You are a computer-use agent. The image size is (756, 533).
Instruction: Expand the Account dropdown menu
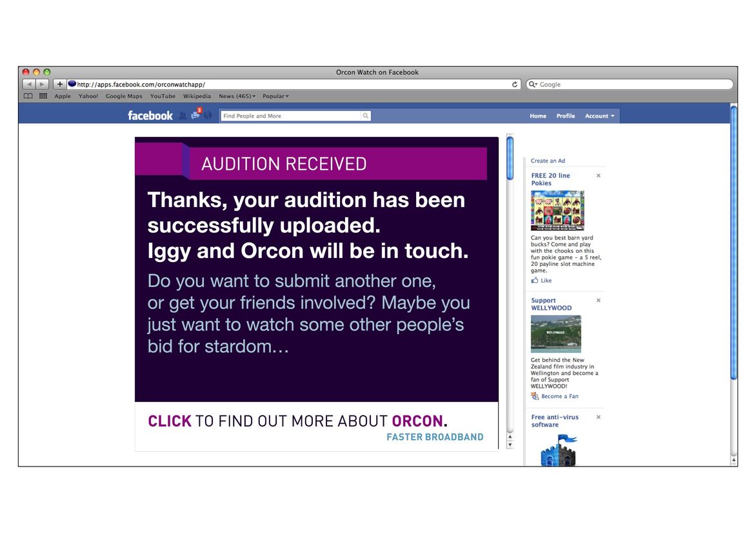[x=599, y=116]
